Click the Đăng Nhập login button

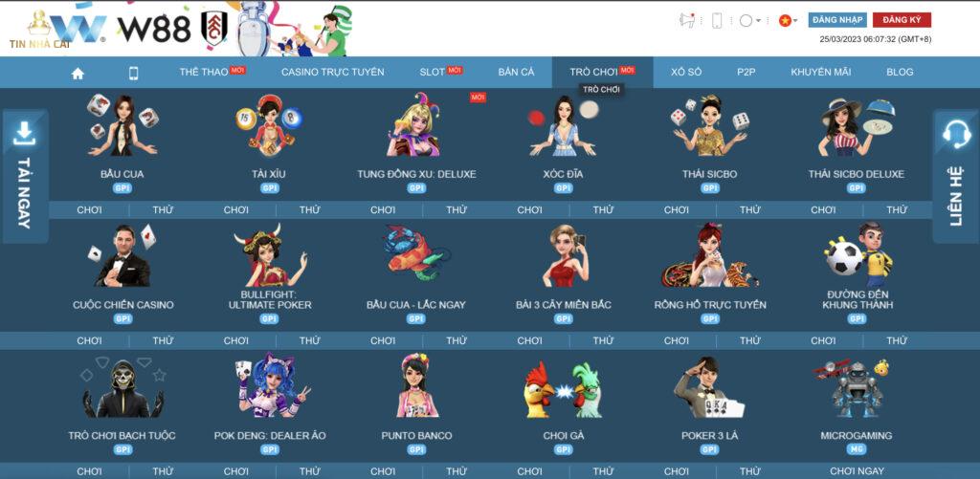coord(837,20)
